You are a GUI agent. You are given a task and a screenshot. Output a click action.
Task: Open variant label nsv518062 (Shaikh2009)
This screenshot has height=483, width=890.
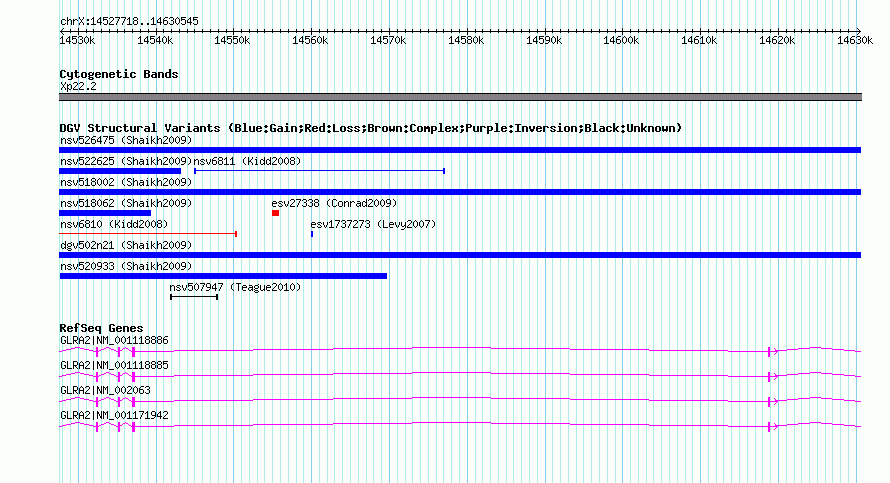click(x=126, y=203)
